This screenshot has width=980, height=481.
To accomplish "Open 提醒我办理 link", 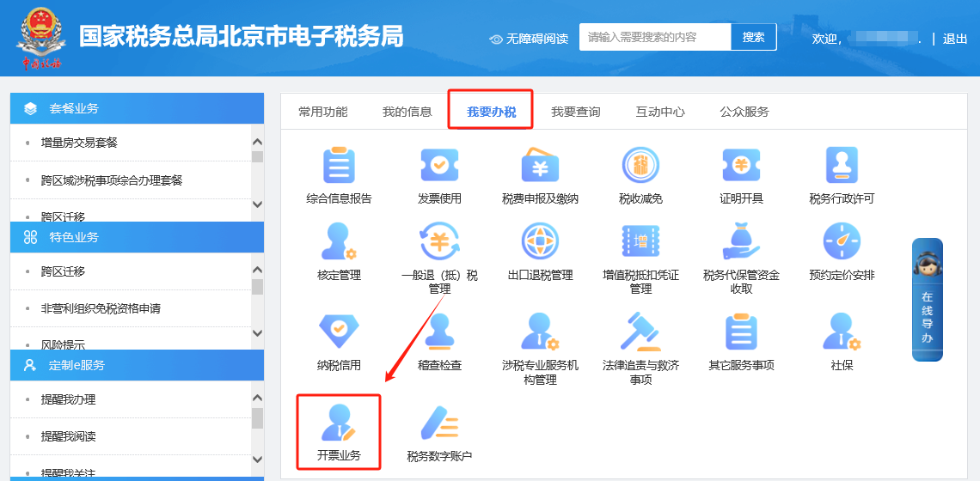I will click(x=68, y=399).
